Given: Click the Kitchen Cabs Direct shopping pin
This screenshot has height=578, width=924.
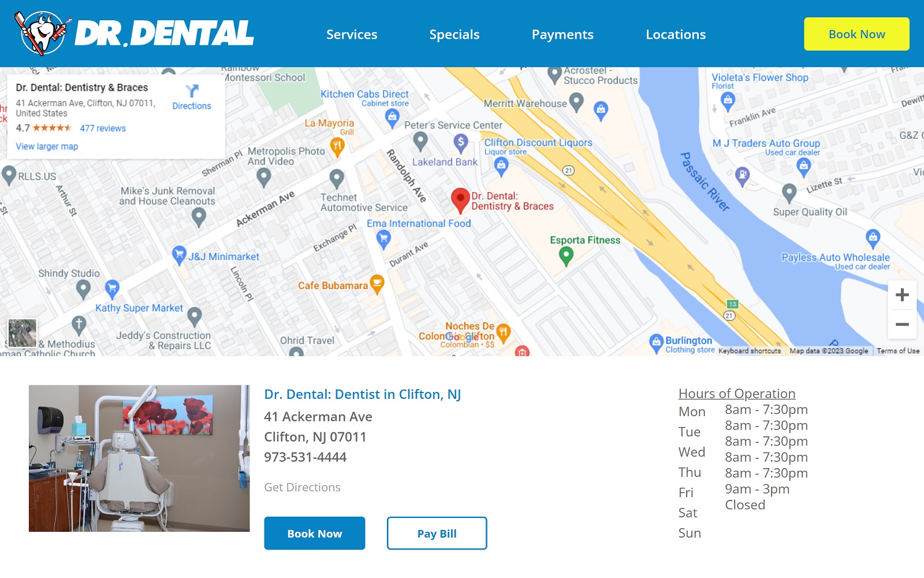Looking at the screenshot, I should 392,117.
